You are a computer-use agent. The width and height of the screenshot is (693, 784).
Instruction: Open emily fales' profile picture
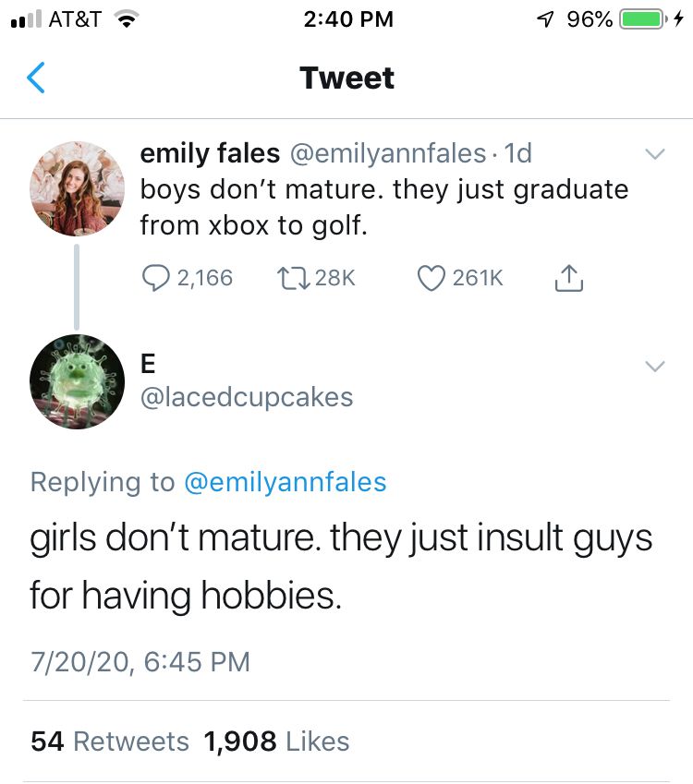[x=78, y=188]
